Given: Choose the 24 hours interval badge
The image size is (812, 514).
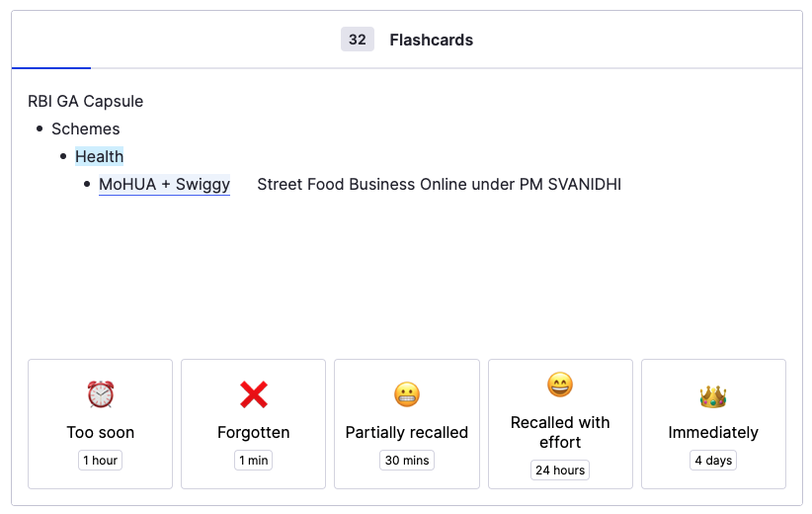Looking at the screenshot, I should 560,471.
